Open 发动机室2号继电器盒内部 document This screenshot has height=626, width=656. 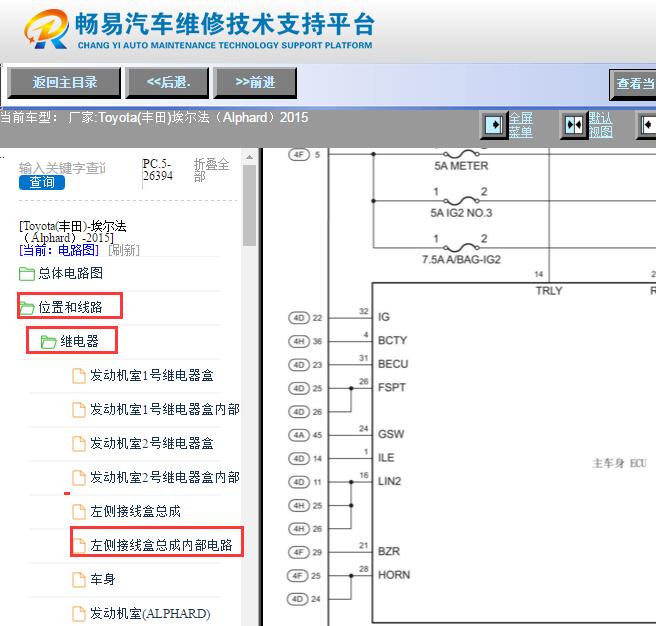click(165, 477)
